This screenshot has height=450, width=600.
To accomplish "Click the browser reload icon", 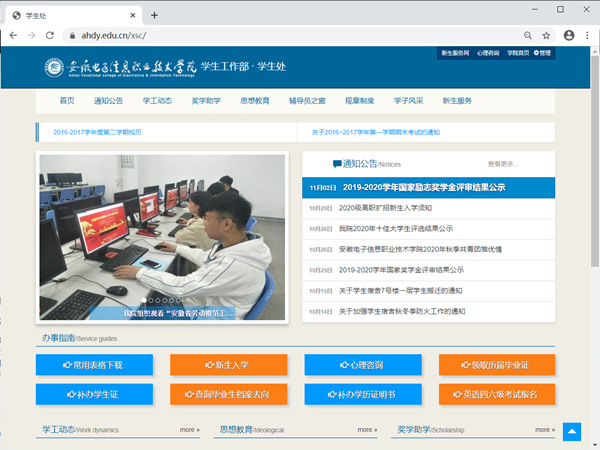I will coord(53,35).
